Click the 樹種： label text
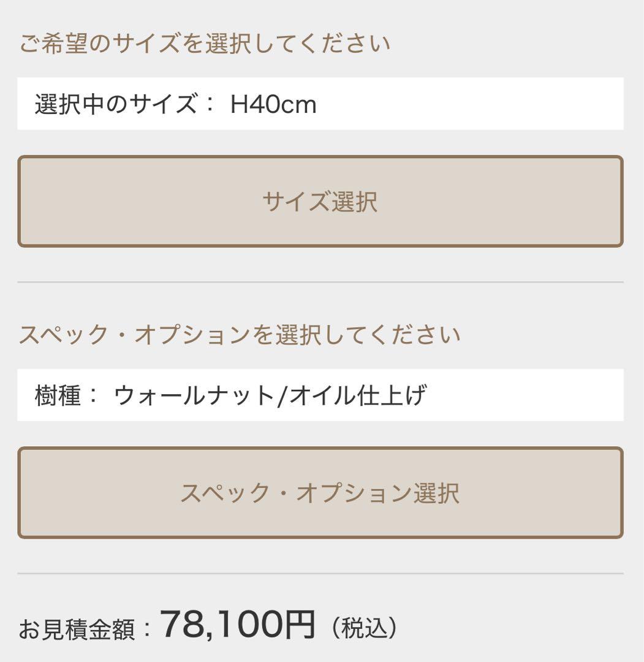644x662 pixels. click(x=66, y=395)
